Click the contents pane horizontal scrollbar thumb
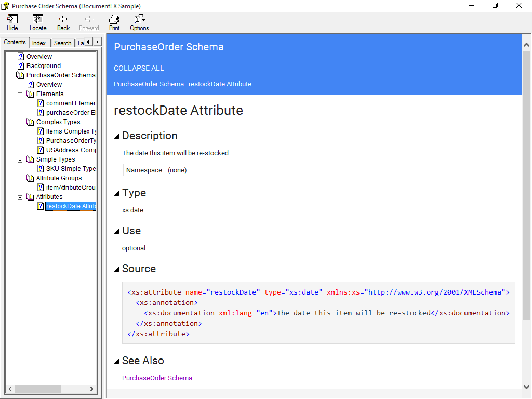The width and height of the screenshot is (532, 399). [38, 389]
